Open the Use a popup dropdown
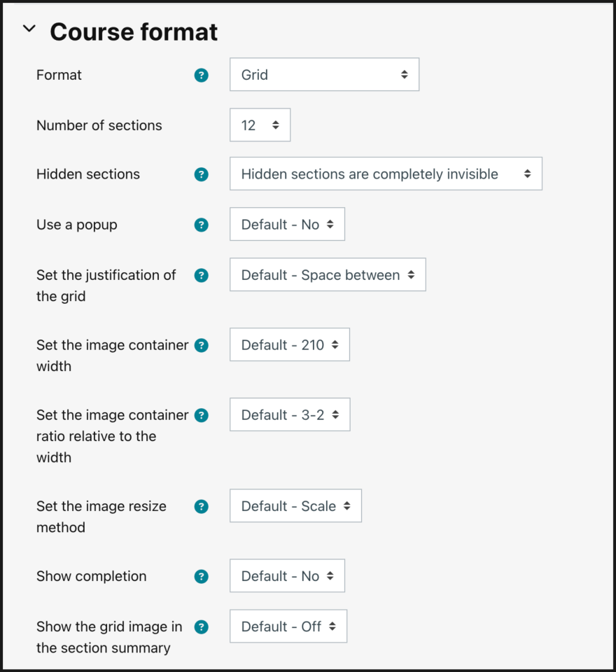Screen dimensions: 616x672 287,225
